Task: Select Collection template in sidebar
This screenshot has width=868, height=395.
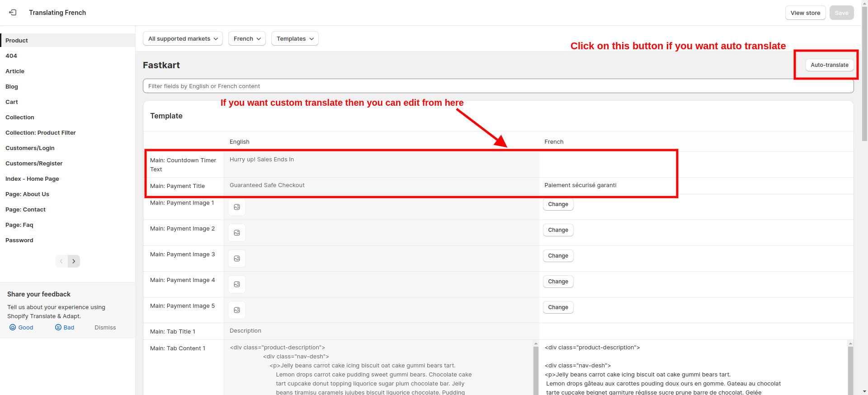Action: tap(68, 117)
